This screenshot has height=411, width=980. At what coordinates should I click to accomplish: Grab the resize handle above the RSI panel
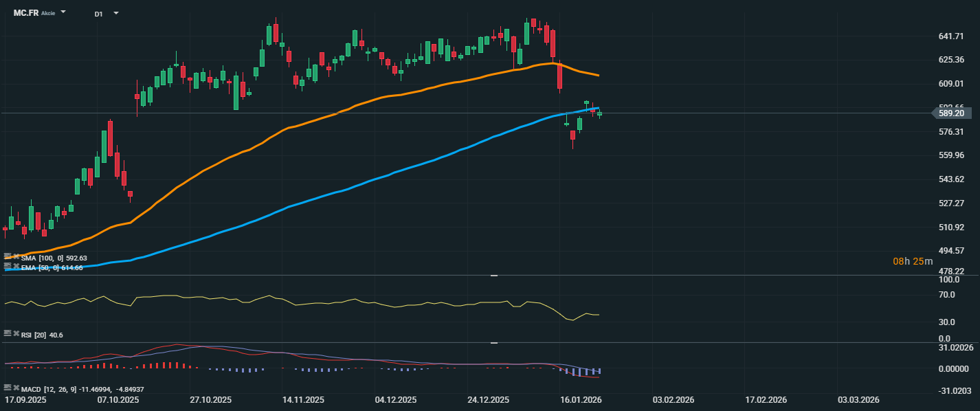(x=493, y=276)
